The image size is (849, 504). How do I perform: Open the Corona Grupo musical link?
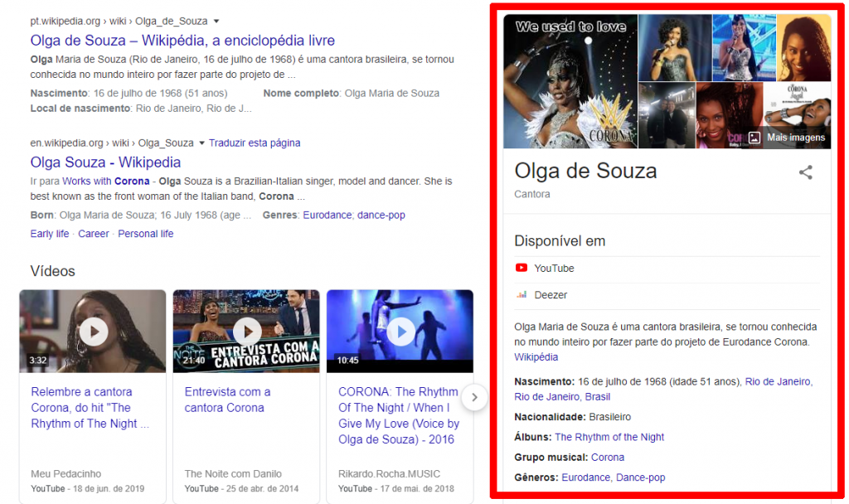[608, 458]
